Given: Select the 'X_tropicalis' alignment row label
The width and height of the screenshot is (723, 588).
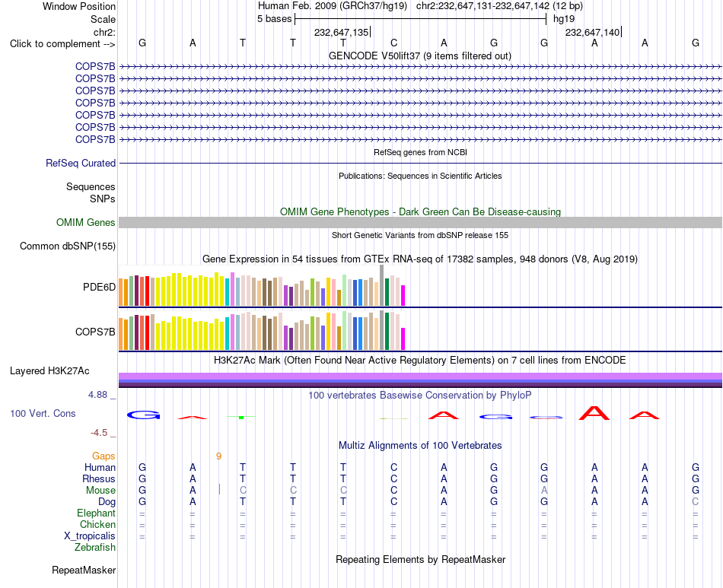Looking at the screenshot, I should (x=90, y=536).
